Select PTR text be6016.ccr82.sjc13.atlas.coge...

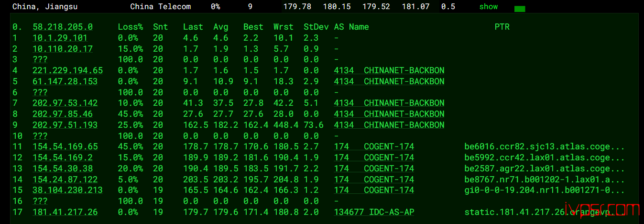tap(545, 146)
